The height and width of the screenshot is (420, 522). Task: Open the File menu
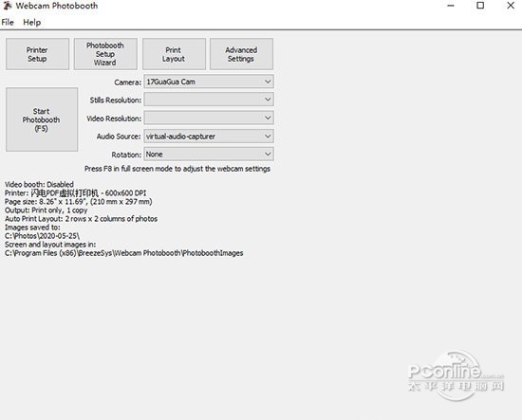(8, 23)
